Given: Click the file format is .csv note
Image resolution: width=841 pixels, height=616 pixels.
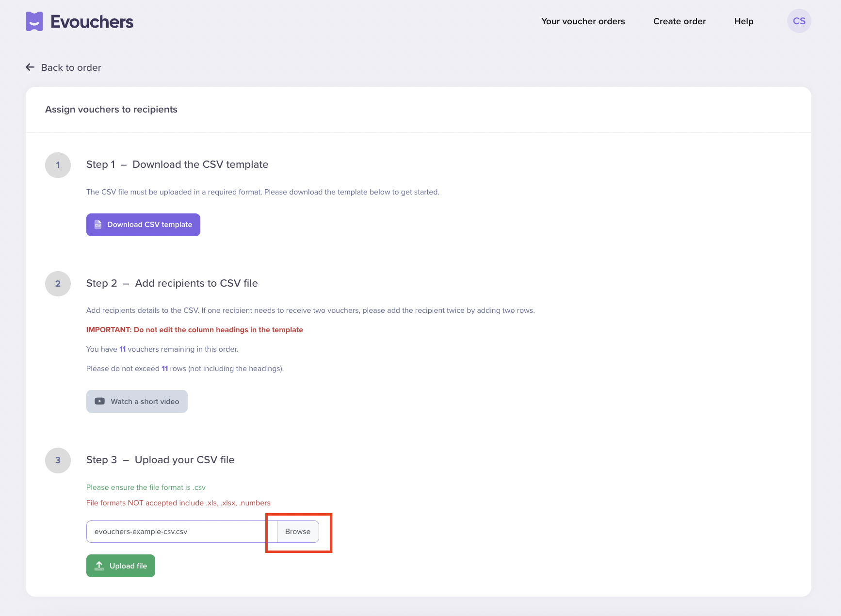Looking at the screenshot, I should coord(146,487).
